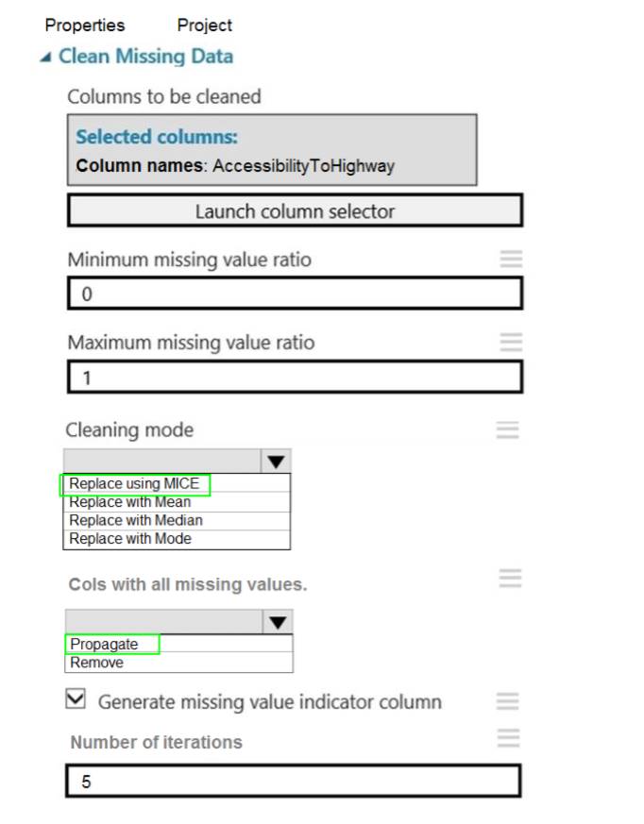The height and width of the screenshot is (824, 644).
Task: Click menu icon beside Cols with all missing values
Action: [510, 578]
